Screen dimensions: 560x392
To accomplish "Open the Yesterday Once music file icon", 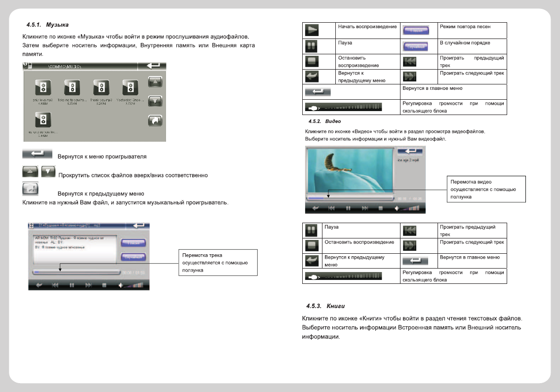I will point(130,88).
